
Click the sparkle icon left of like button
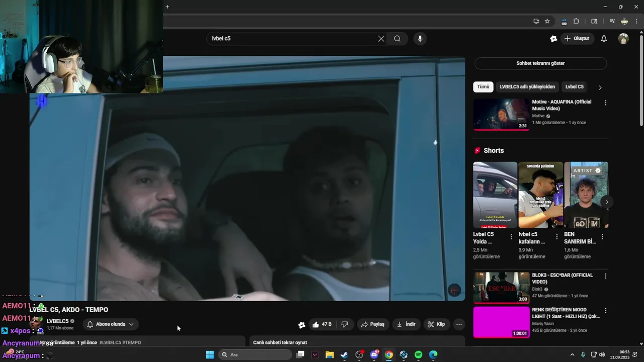(301, 325)
